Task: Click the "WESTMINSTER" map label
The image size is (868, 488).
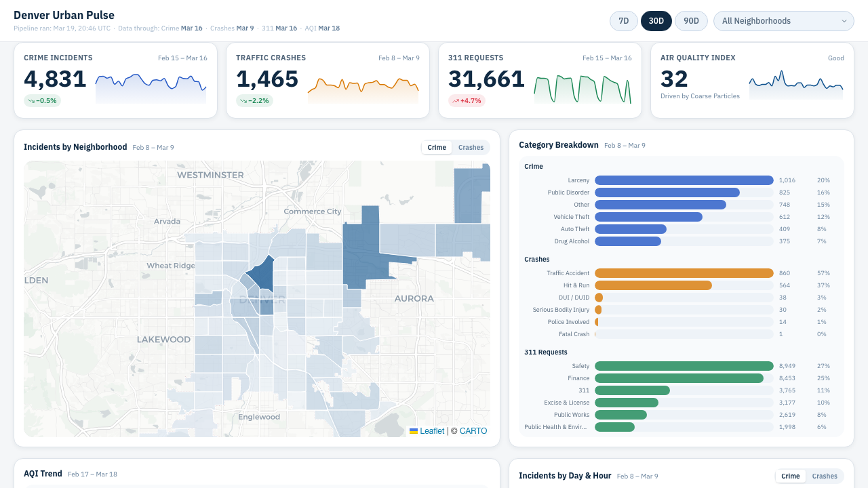Action: click(x=210, y=175)
